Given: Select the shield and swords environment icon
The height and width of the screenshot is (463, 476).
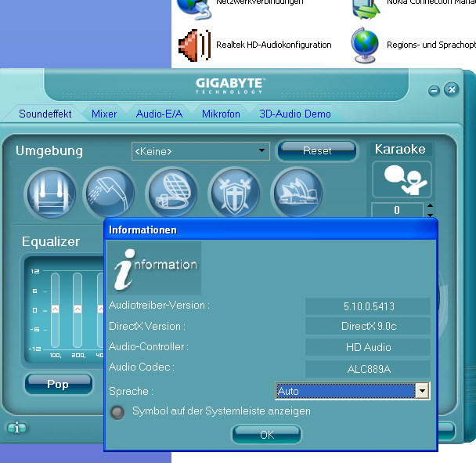Looking at the screenshot, I should click(x=234, y=193).
